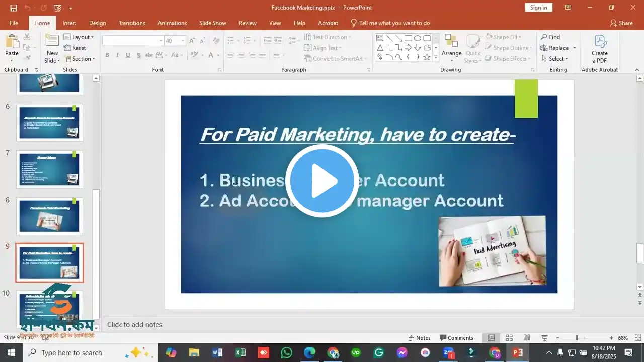Screen dimensions: 644x362
Task: Open the Section dropdown
Action: point(79,59)
